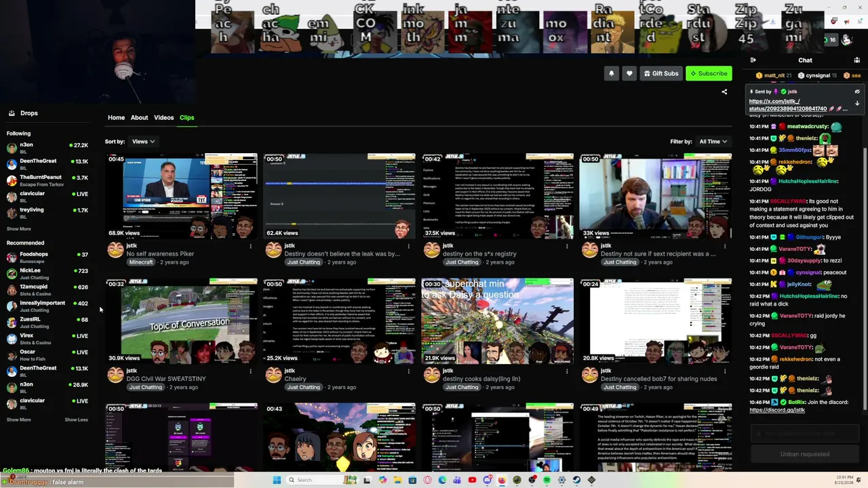Viewport: 868px width, 488px height.
Task: Open options menu for 'No self awareness Piker' clip
Action: tap(250, 246)
